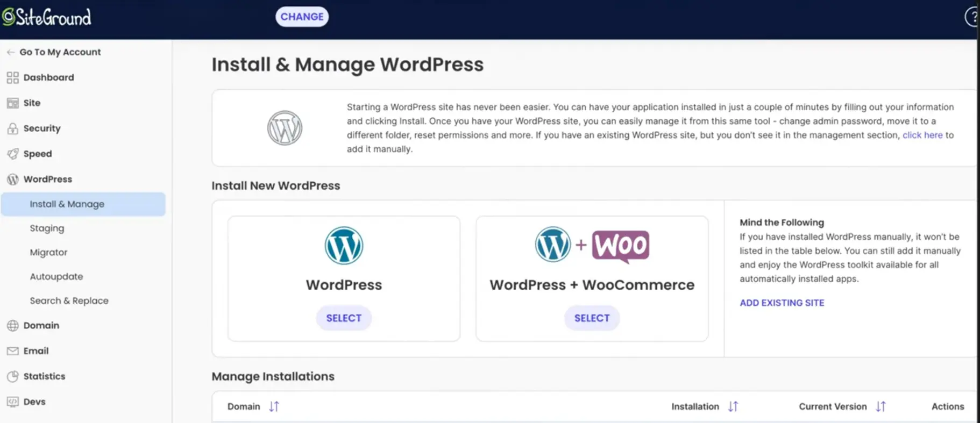This screenshot has width=980, height=423.
Task: Click the back arrow beside Go To My Account
Action: 10,52
